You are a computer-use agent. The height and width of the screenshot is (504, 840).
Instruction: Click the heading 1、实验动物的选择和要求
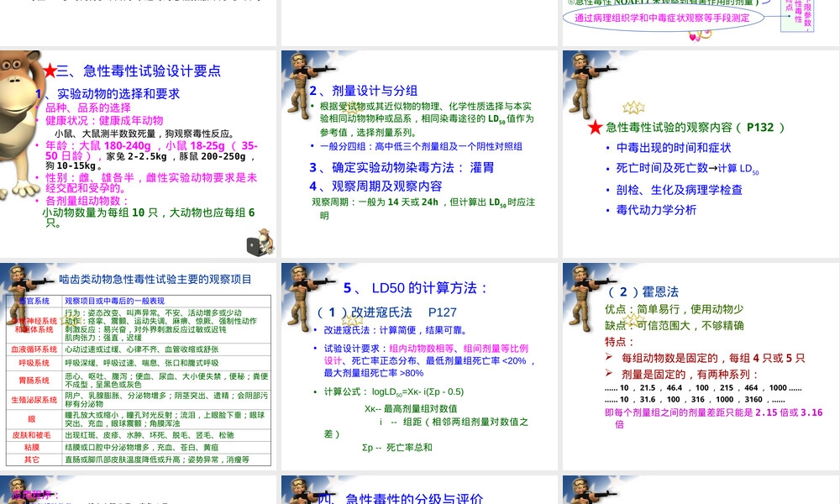click(x=108, y=94)
